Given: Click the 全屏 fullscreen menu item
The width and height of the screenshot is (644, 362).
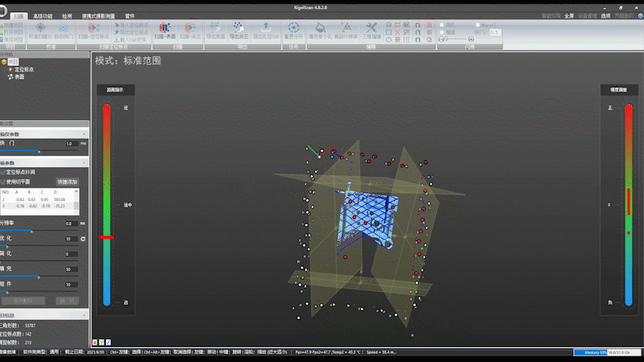Looking at the screenshot, I should 569,16.
